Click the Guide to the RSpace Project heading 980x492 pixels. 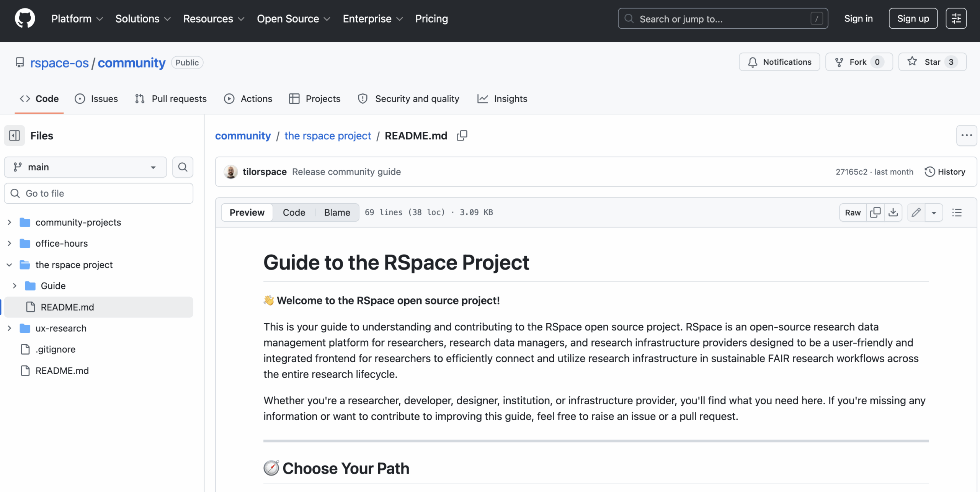[x=396, y=262]
